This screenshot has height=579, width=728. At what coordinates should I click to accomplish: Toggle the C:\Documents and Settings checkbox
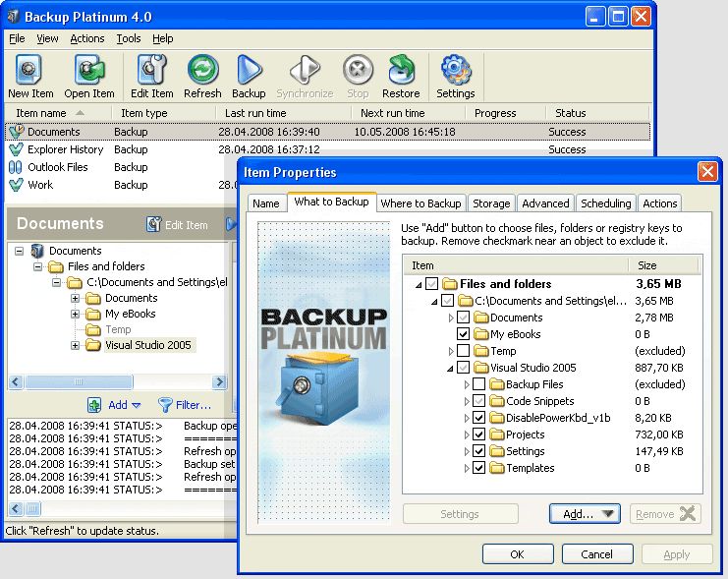(x=448, y=301)
